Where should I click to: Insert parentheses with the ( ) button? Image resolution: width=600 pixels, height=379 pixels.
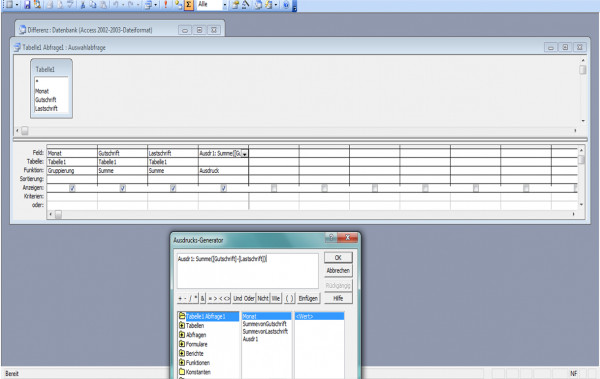[290, 298]
